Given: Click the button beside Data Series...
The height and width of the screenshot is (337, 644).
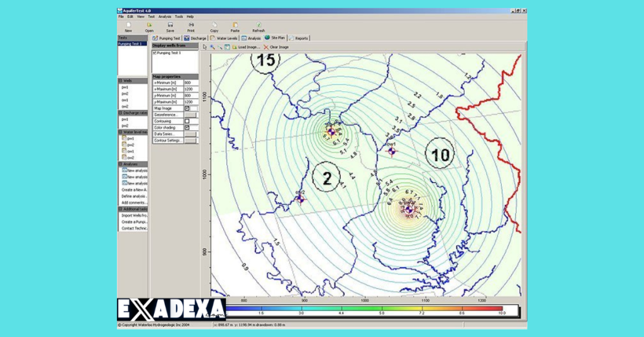Looking at the screenshot, I should click(191, 134).
